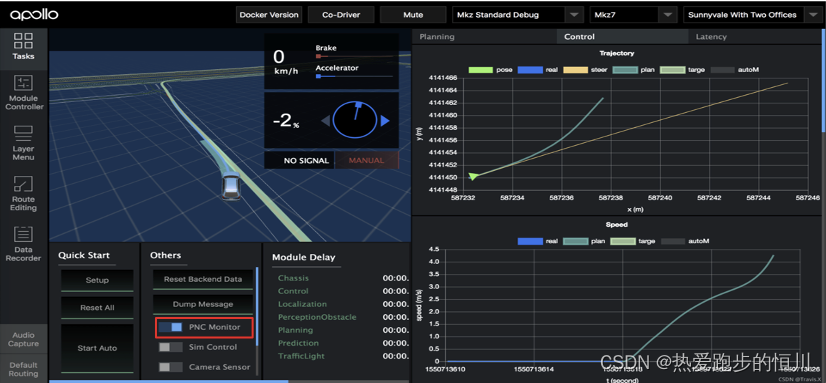Click the Brake level bar
Viewport: 826px width, 383px height.
[x=354, y=56]
